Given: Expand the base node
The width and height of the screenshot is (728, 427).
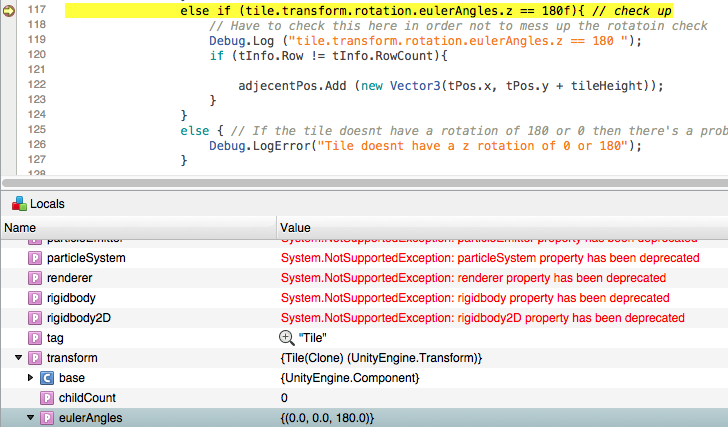Looking at the screenshot, I should [30, 378].
